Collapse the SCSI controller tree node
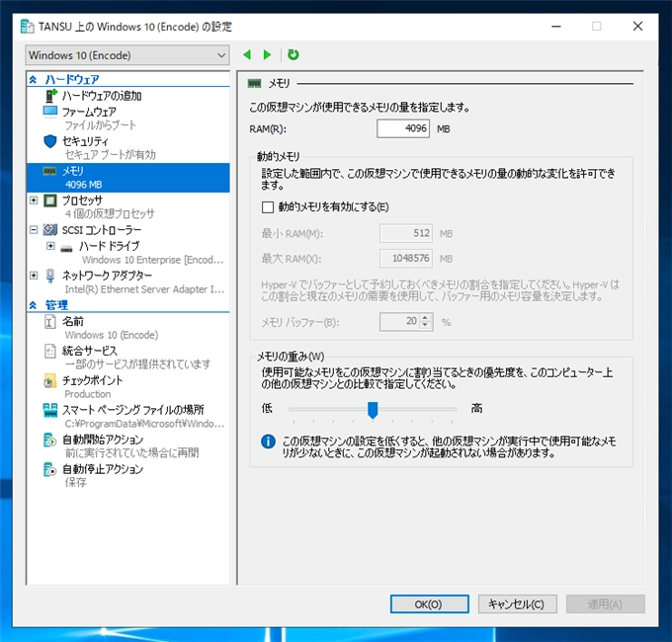The width and height of the screenshot is (672, 642). [x=34, y=230]
